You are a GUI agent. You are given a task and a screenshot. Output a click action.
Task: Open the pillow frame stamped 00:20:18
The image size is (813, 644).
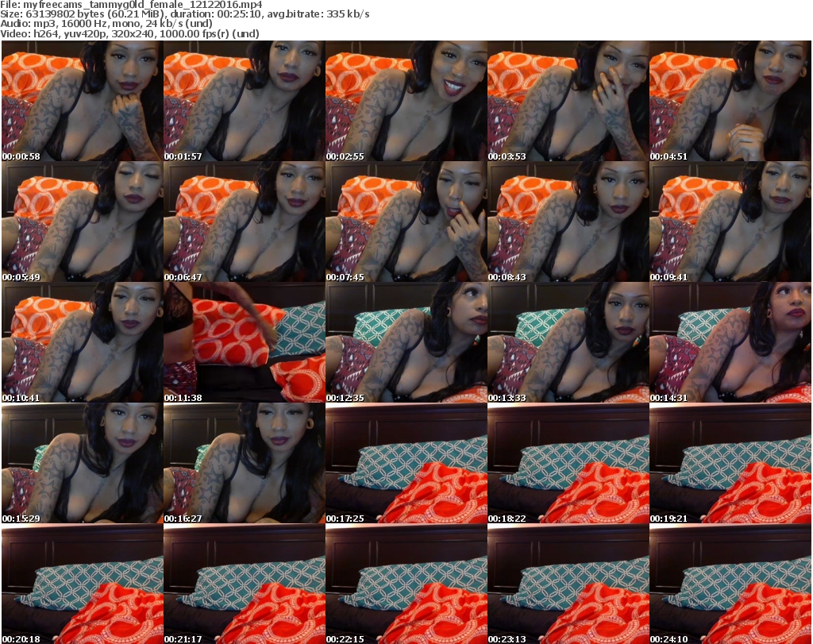[83, 584]
